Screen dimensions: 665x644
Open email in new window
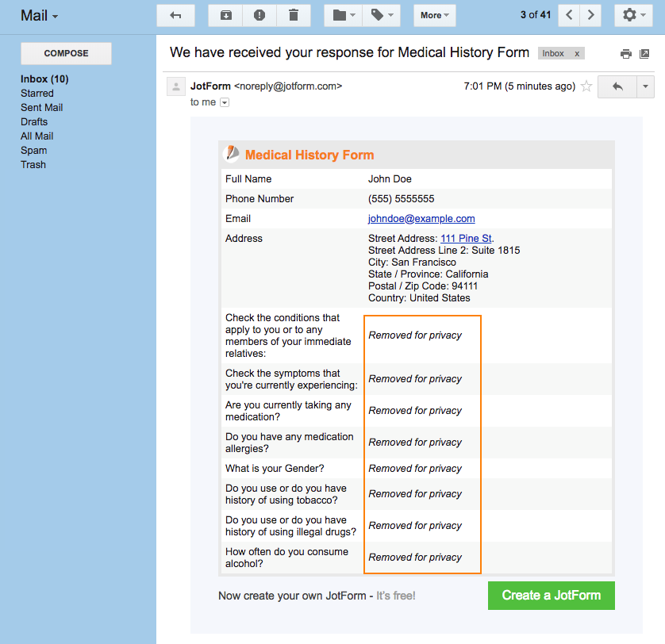point(644,54)
